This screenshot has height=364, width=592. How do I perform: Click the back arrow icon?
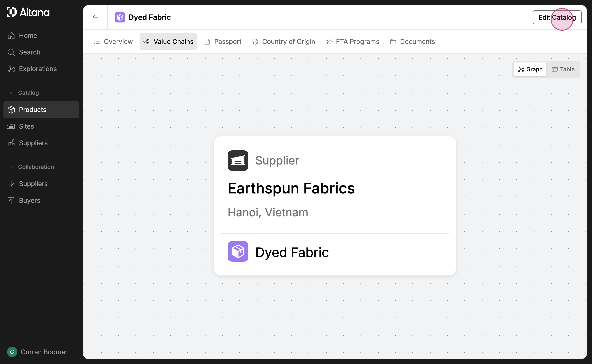95,17
